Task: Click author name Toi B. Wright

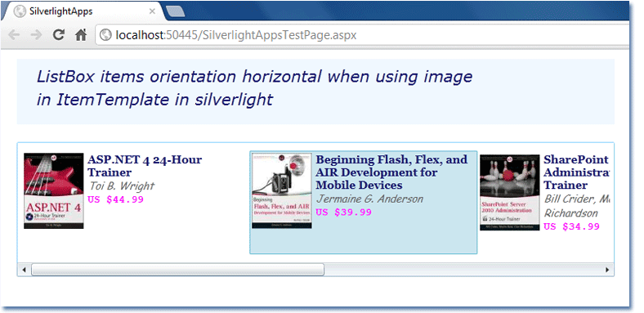Action: [x=122, y=186]
